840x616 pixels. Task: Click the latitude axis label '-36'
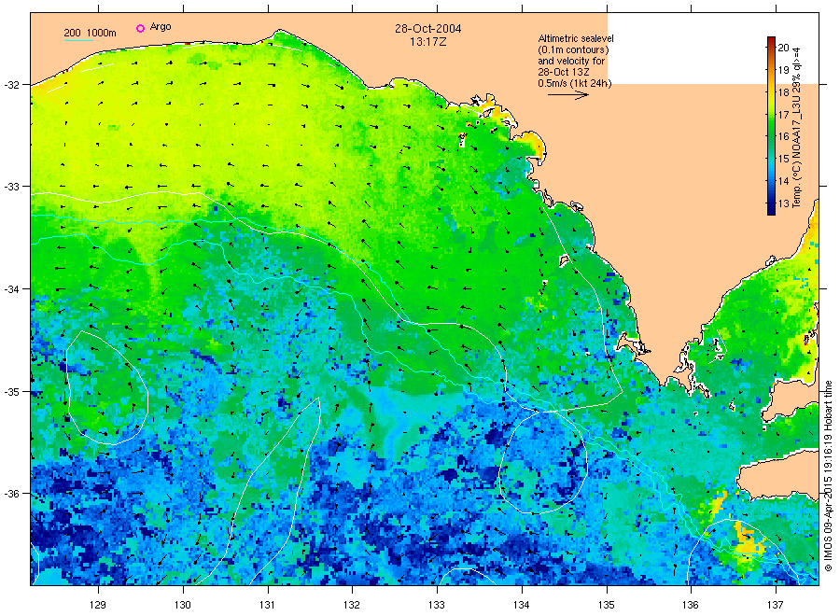[x=11, y=494]
